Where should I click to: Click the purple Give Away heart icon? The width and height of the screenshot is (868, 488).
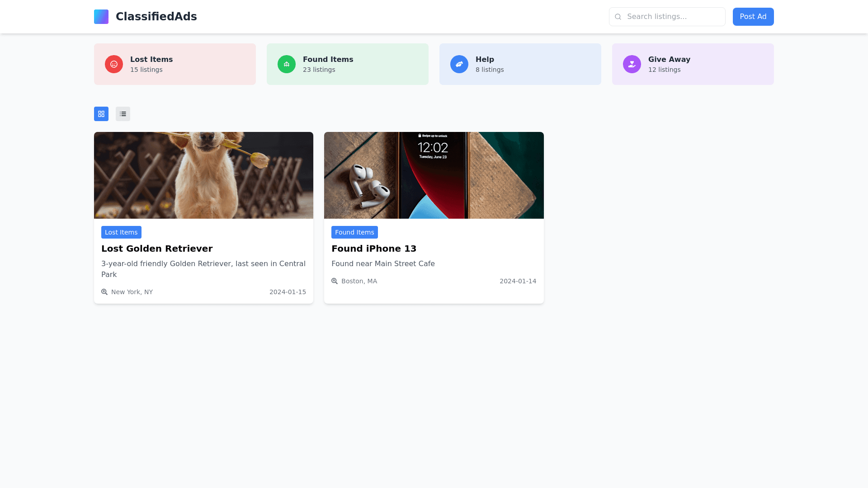click(632, 64)
